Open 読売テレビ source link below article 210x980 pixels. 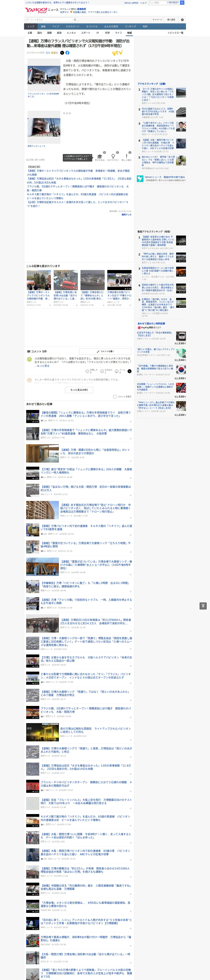click(127, 215)
